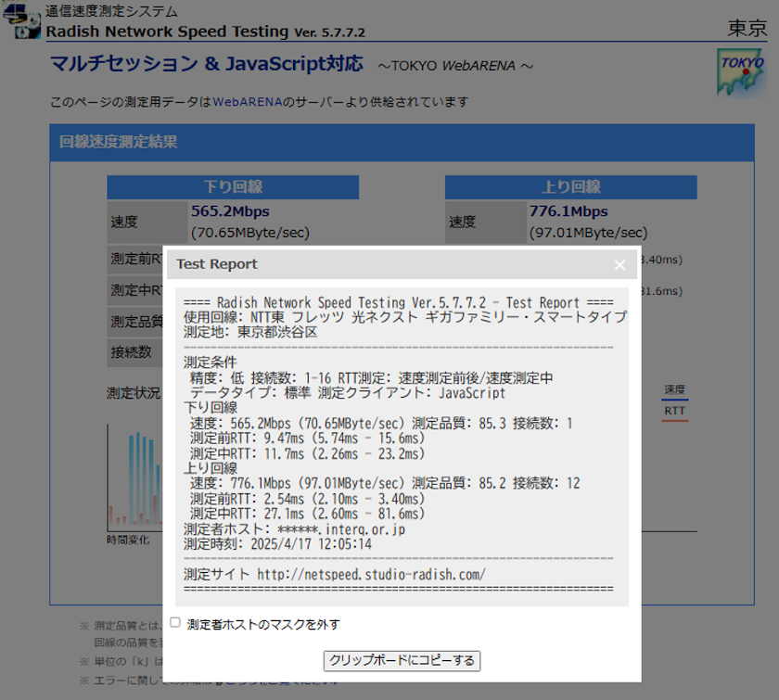Click the 測定時刻 line in the report
This screenshot has width=779, height=700.
pos(278,544)
